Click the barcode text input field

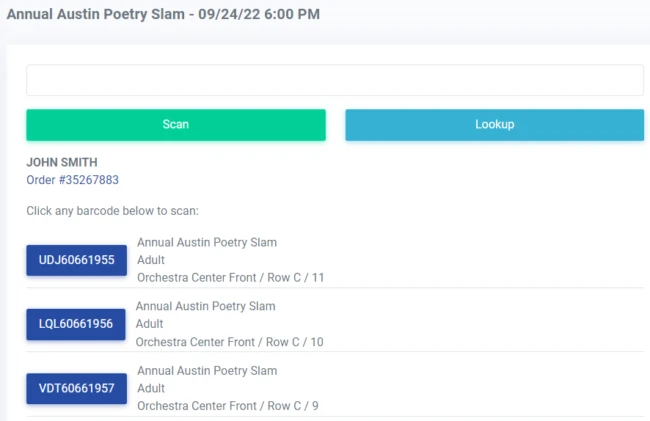click(x=334, y=80)
